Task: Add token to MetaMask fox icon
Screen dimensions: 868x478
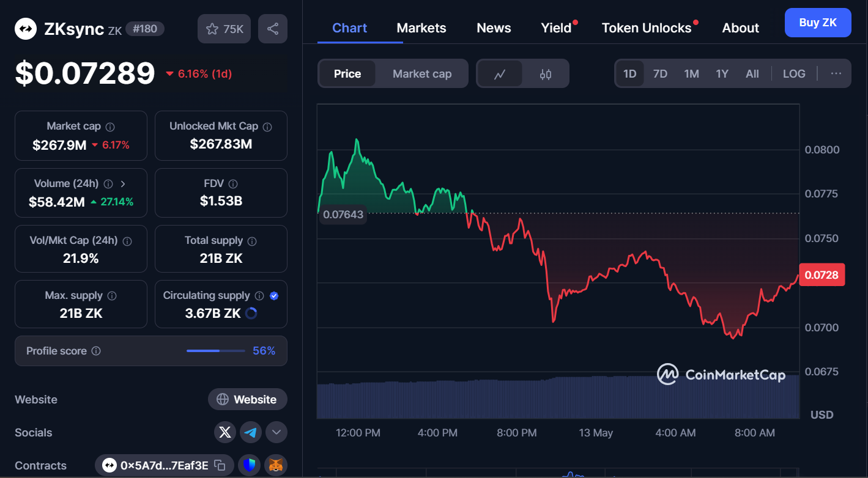Action: point(276,465)
